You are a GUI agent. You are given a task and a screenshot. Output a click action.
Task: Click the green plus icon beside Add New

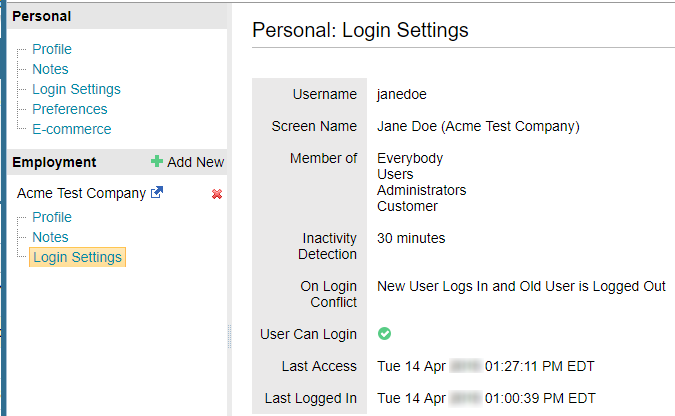click(157, 162)
